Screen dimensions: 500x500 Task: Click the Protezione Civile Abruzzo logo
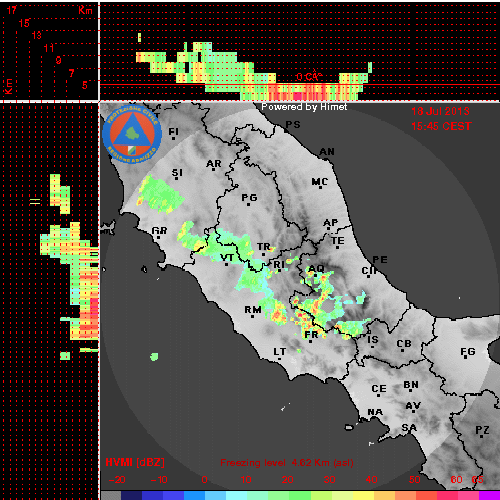pos(132,135)
